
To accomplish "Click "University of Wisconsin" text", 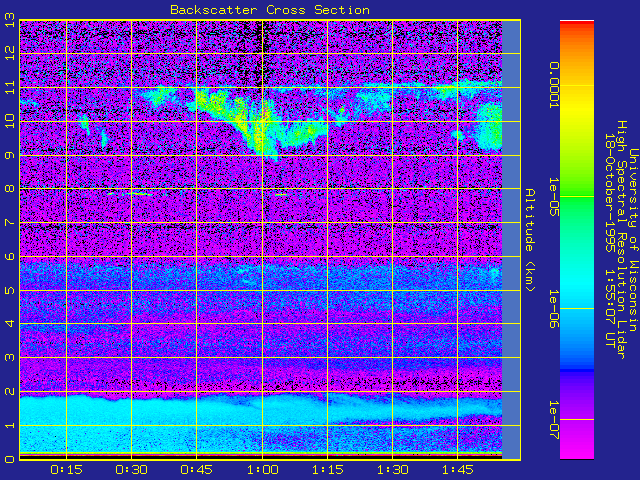I will click(x=632, y=240).
